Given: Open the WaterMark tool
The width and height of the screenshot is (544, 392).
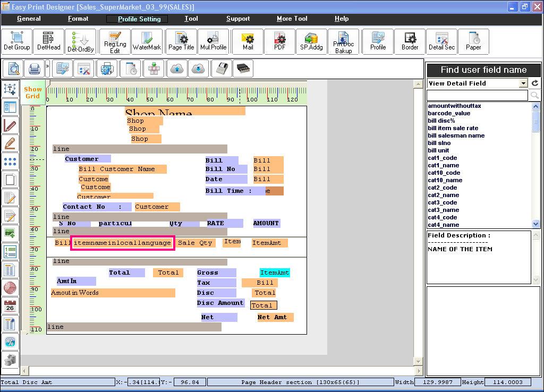Looking at the screenshot, I should coord(147,41).
